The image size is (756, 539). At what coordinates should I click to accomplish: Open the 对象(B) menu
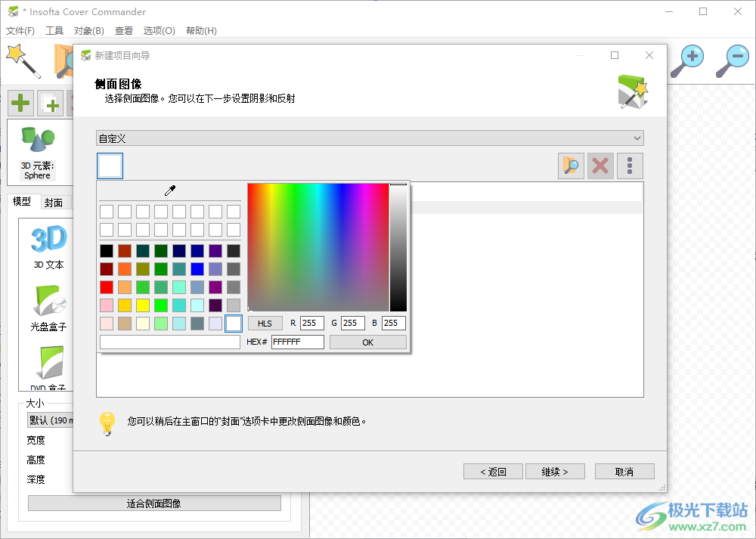[x=88, y=31]
